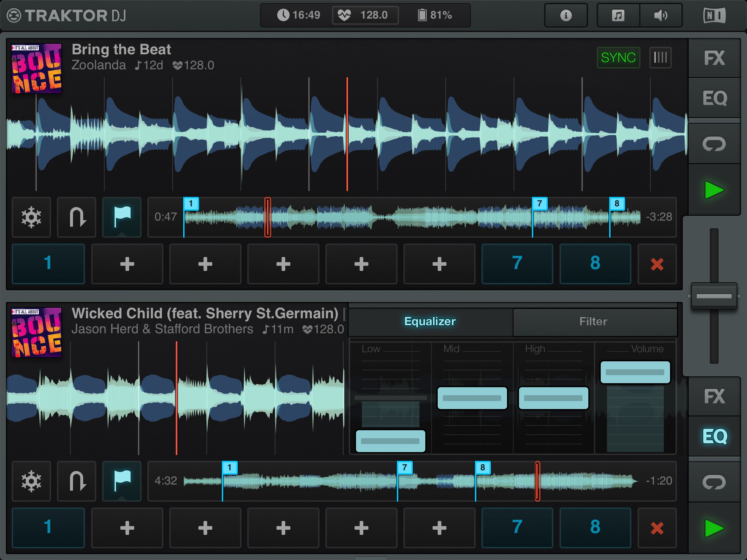Trigger hotcue 1 on Bring the Beat
The height and width of the screenshot is (560, 747).
tap(48, 264)
